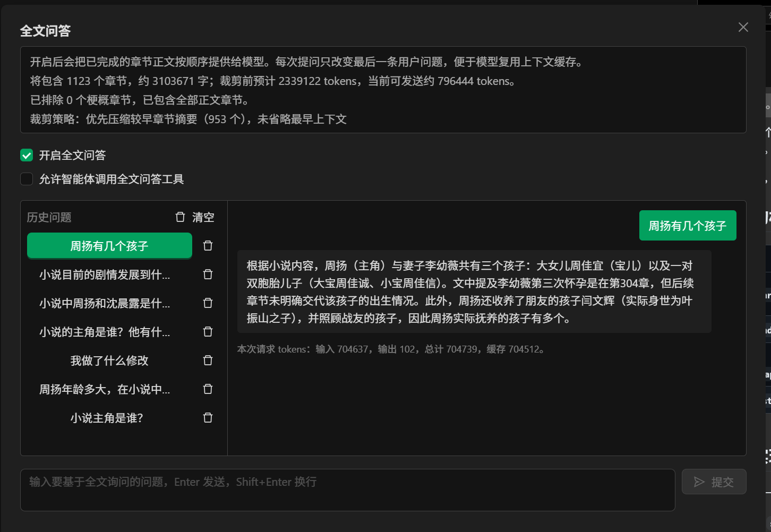
Task: Select history question 周扬有几个孩子
Action: coord(109,246)
